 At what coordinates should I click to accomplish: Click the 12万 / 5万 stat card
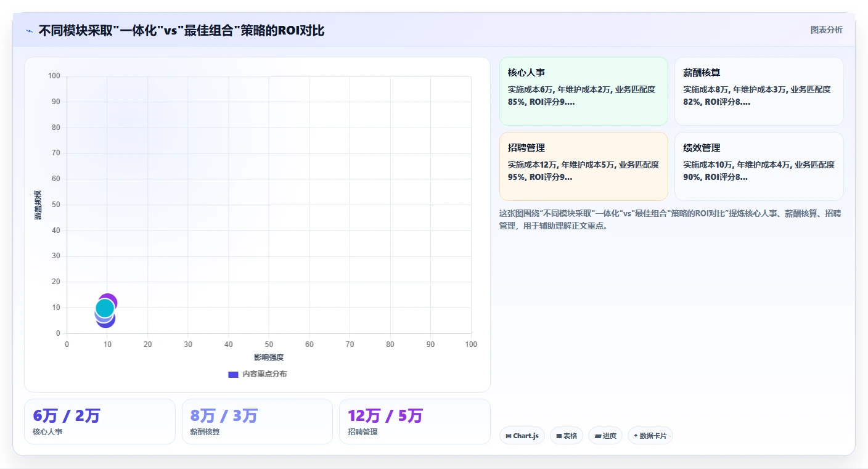tap(415, 422)
